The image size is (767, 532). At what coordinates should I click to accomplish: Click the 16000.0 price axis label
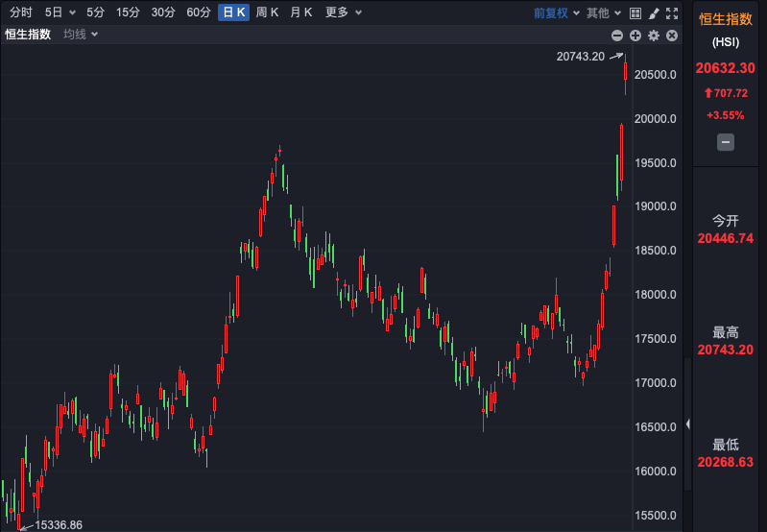[656, 472]
